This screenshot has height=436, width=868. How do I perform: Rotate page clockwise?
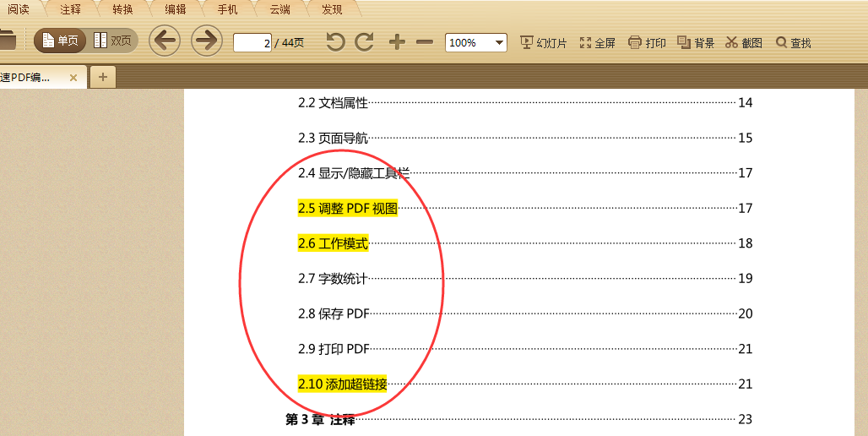(364, 42)
